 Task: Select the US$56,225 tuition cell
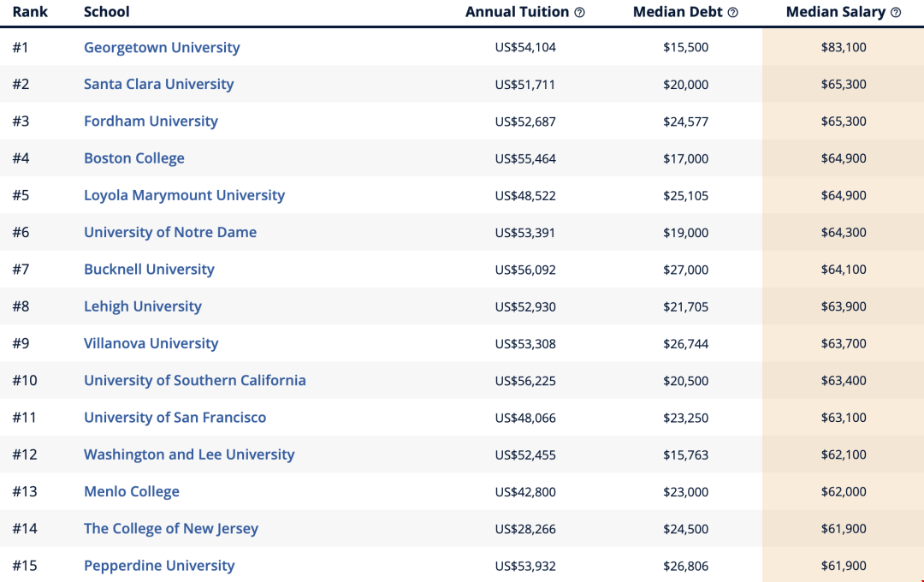coord(525,380)
